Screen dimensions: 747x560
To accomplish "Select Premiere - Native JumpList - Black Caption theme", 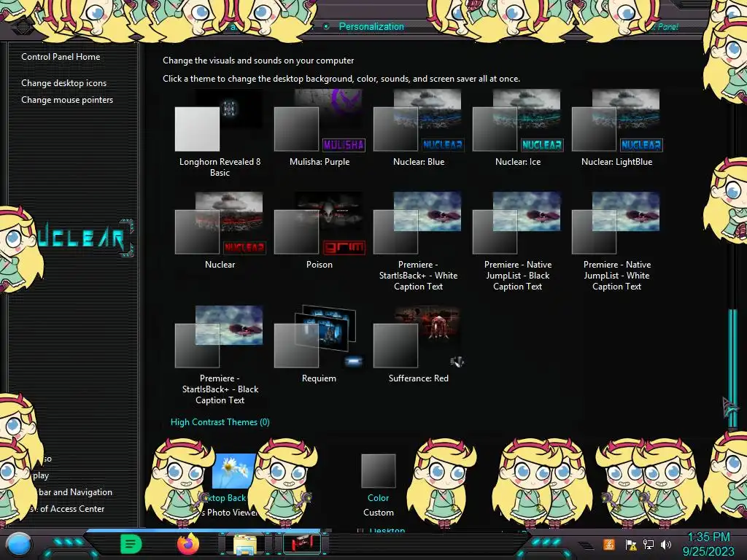I will coord(518,242).
